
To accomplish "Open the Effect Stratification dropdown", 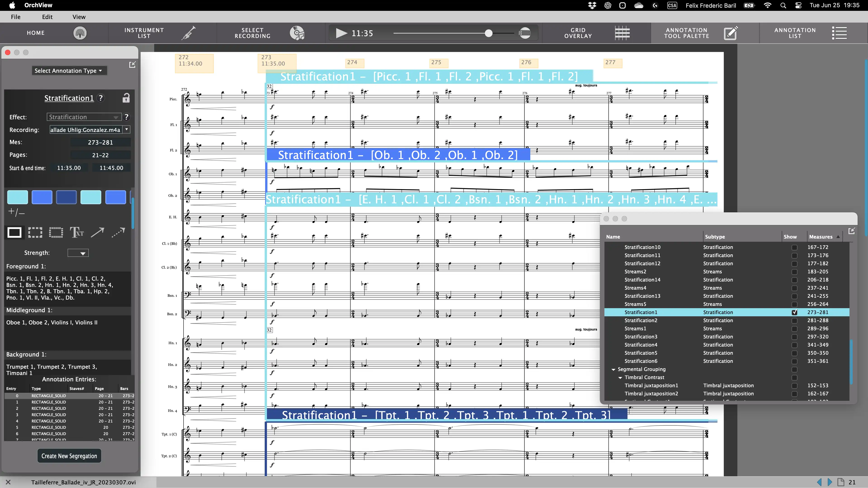I will (84, 117).
